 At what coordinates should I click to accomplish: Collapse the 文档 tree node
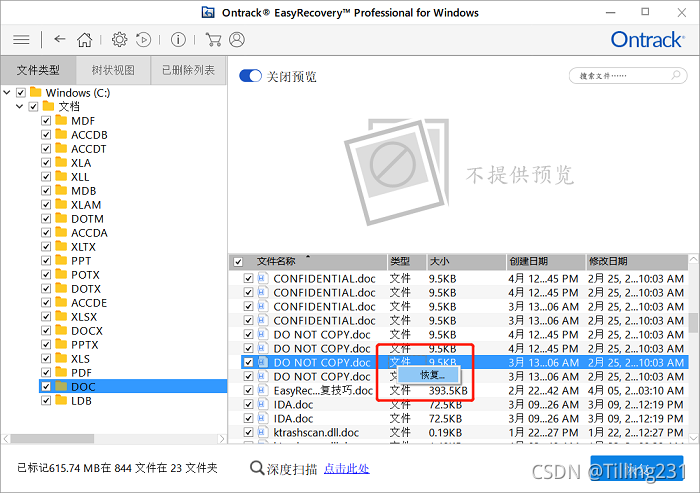coord(20,106)
